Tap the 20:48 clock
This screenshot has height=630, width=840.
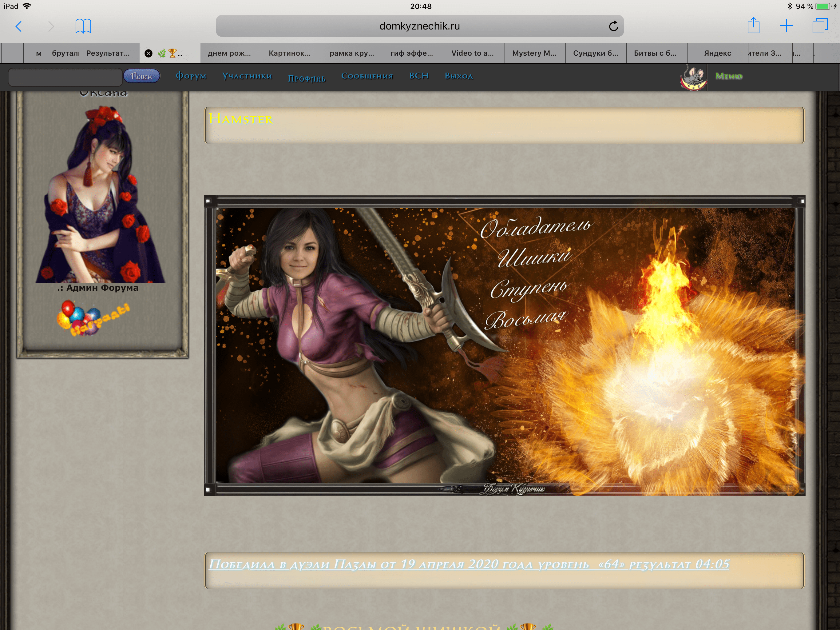coord(421,6)
